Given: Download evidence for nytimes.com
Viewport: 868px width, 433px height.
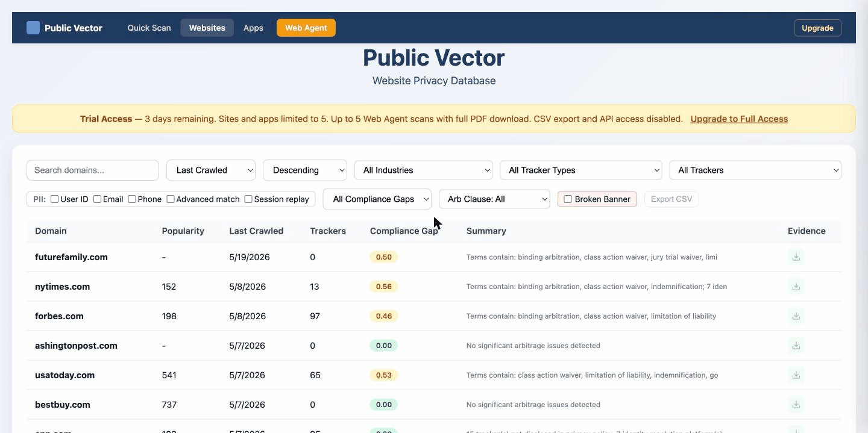Looking at the screenshot, I should tap(796, 287).
